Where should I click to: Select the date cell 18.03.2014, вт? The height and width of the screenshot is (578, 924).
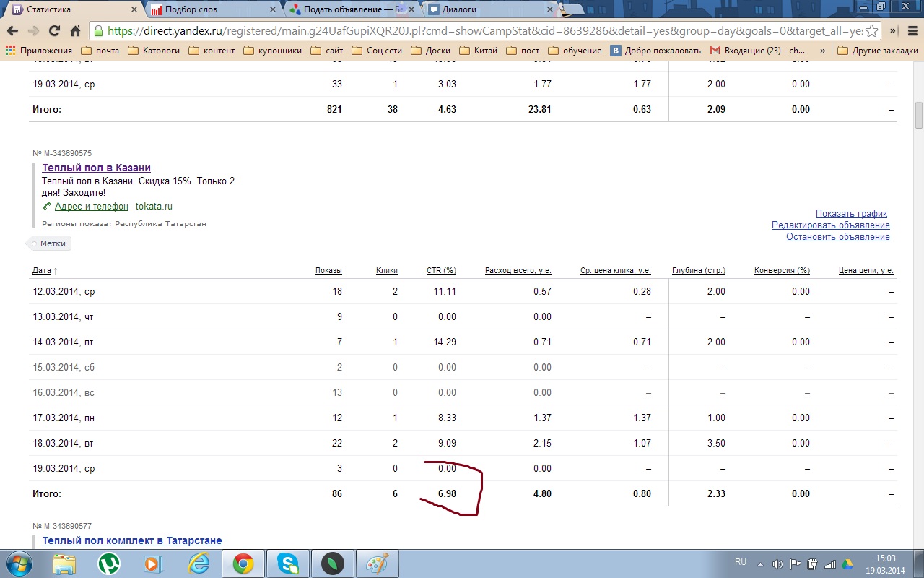64,444
